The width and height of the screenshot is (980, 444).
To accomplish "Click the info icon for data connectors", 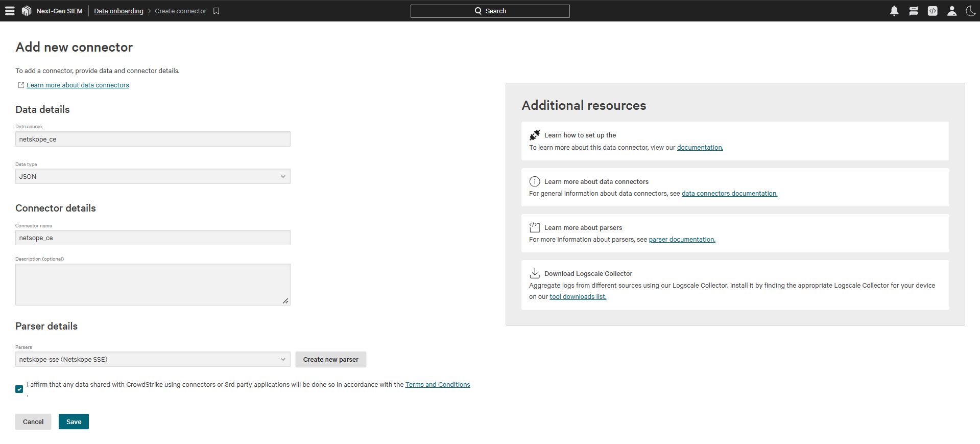I will (535, 181).
